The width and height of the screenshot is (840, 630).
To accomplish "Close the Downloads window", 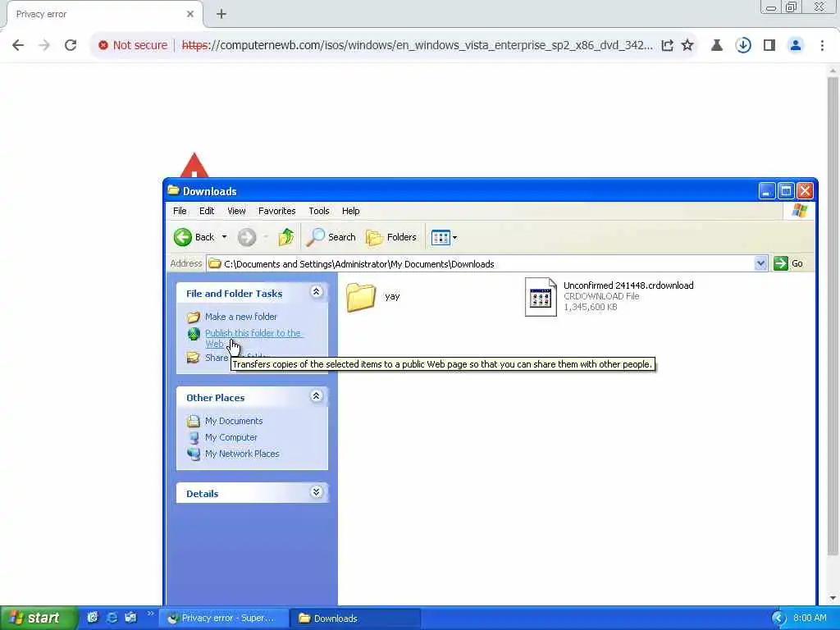I will click(805, 190).
